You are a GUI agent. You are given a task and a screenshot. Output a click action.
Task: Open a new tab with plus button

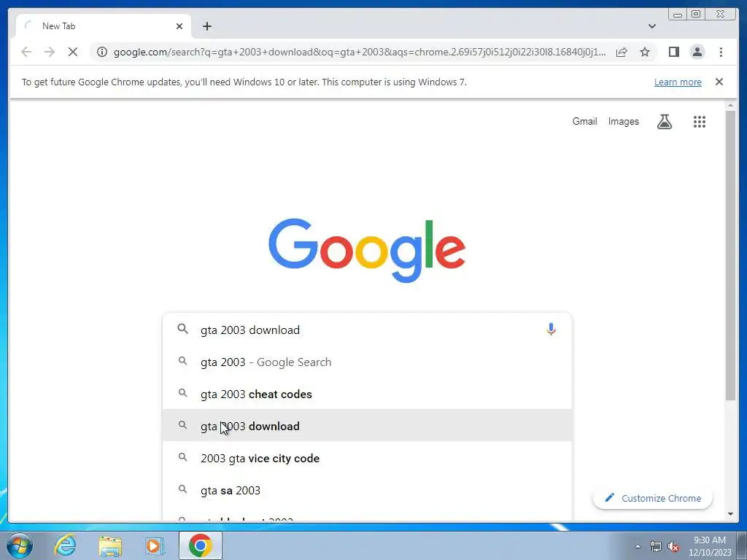(x=206, y=26)
